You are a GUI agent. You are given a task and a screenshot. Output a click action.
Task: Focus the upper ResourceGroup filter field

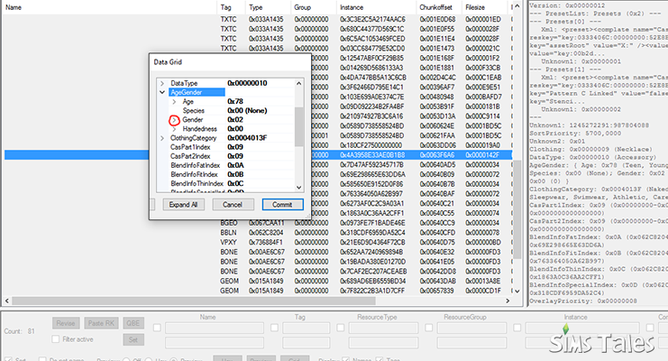pyautogui.click(x=472, y=328)
